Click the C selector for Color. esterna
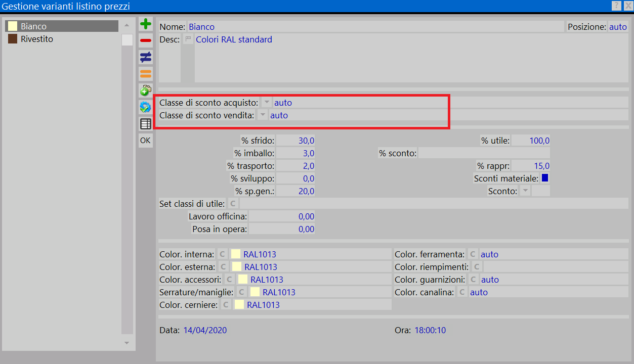The height and width of the screenshot is (364, 634). coord(223,266)
